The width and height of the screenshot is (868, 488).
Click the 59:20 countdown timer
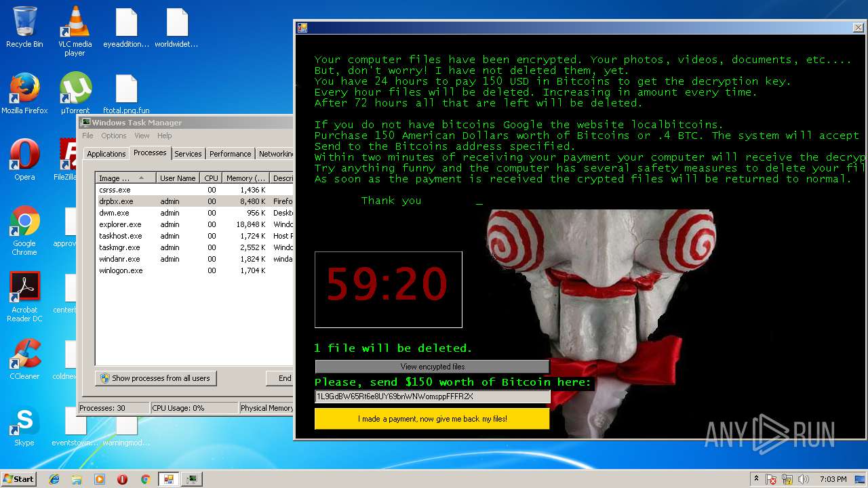(x=388, y=289)
